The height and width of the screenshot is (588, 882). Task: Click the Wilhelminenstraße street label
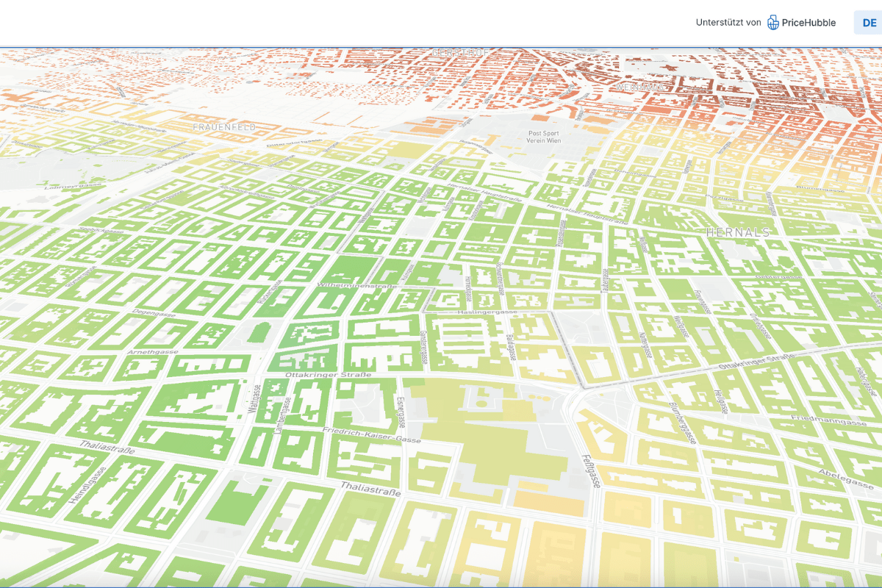(356, 285)
